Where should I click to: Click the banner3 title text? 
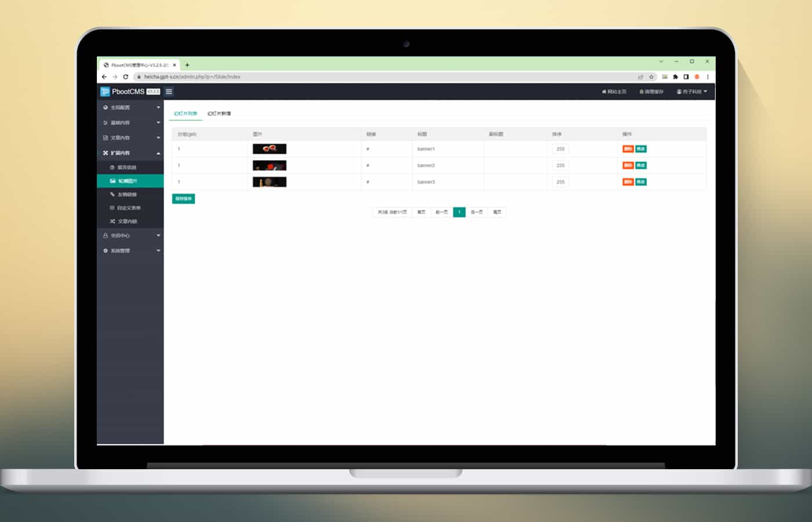click(x=426, y=182)
